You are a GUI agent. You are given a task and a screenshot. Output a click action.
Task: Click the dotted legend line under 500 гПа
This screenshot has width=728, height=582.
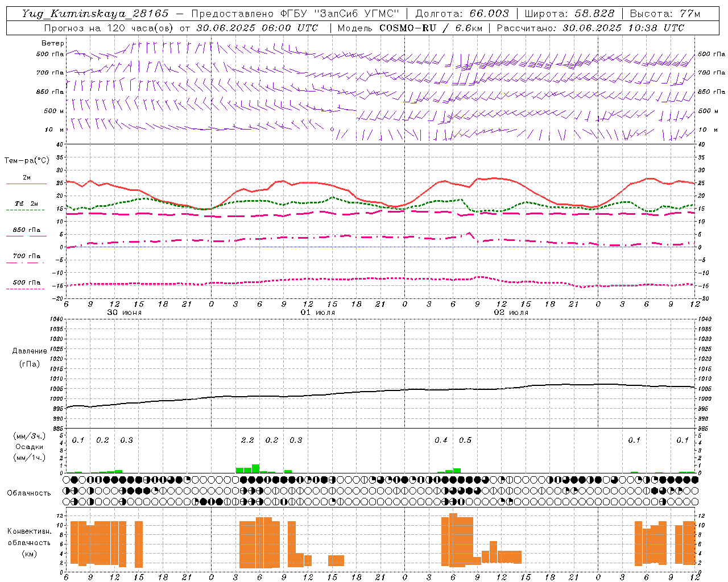click(x=26, y=289)
